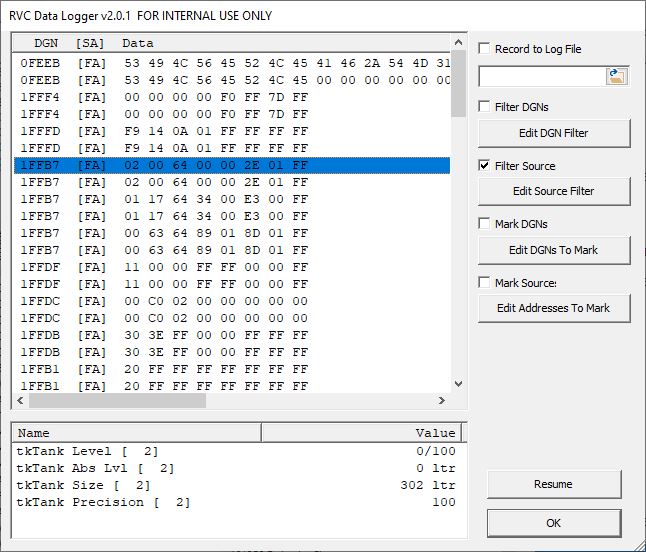Click the 302 ltr value
646x552 pixels.
(428, 485)
